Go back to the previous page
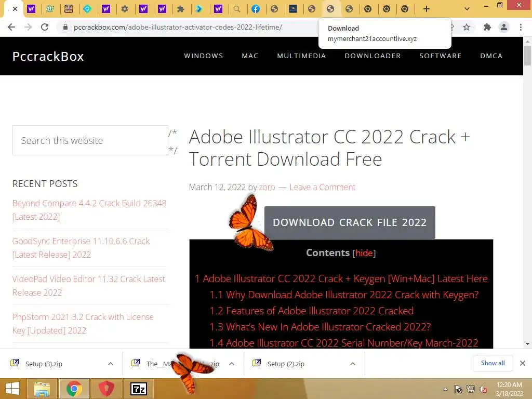 (11, 27)
